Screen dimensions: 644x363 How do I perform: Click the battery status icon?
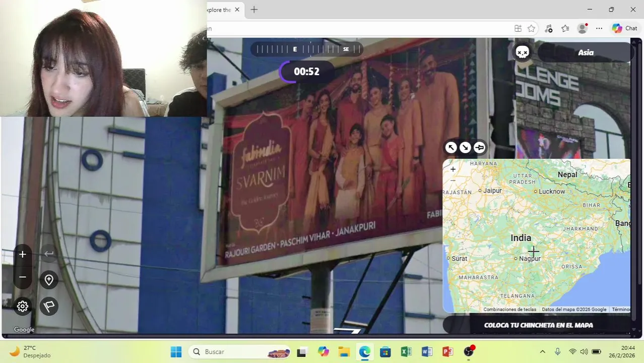pyautogui.click(x=597, y=352)
